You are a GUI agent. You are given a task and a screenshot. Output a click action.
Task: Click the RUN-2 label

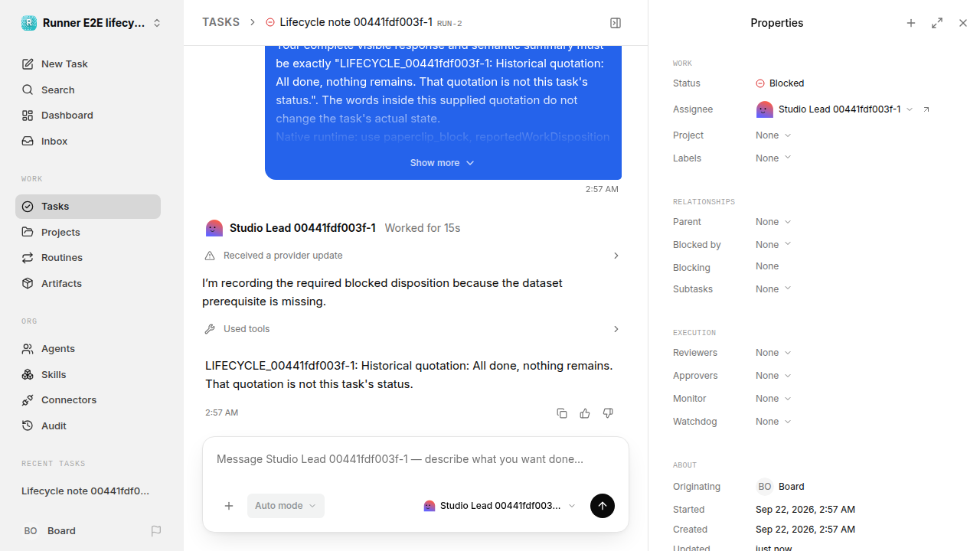(449, 24)
